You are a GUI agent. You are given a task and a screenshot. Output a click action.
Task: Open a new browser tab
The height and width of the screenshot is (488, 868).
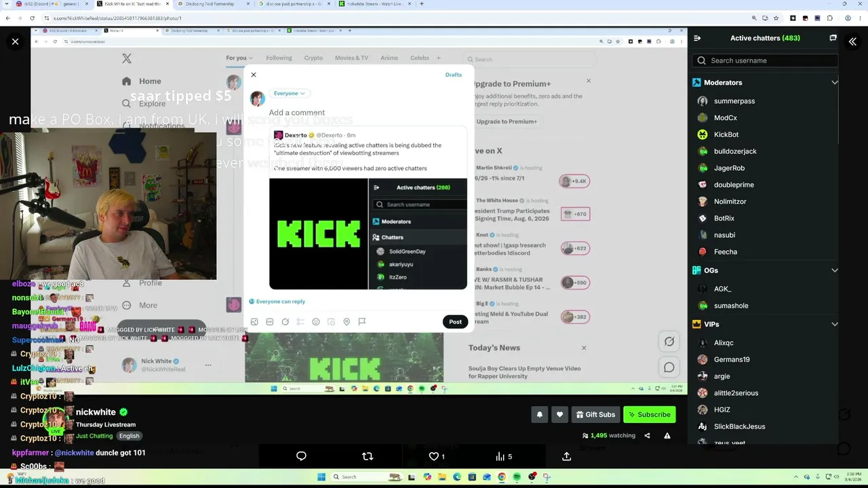pos(422,4)
